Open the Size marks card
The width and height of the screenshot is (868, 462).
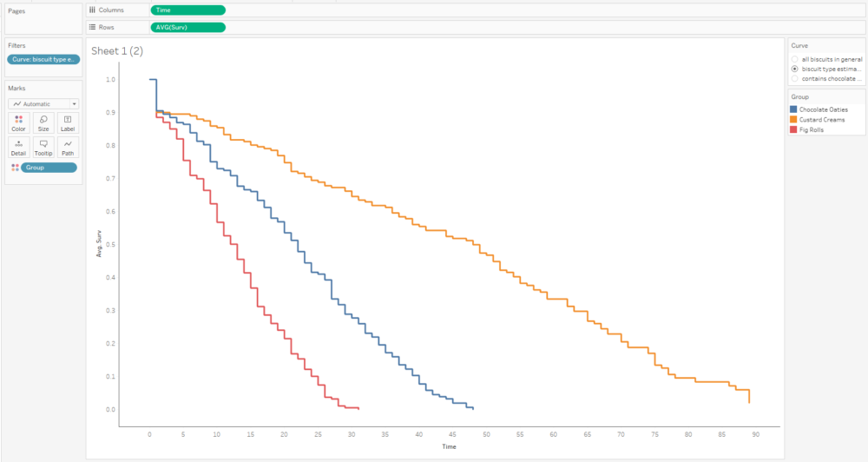pyautogui.click(x=43, y=123)
